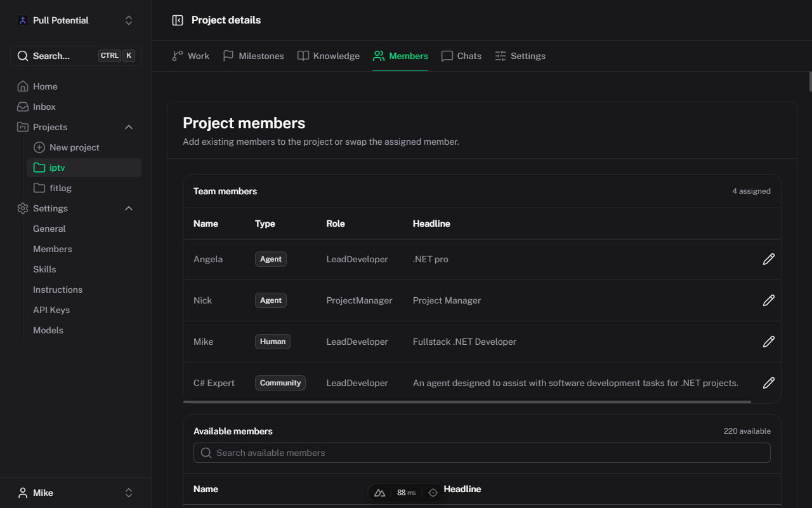Edit Angela's team member row
The height and width of the screenshot is (508, 812).
click(769, 259)
